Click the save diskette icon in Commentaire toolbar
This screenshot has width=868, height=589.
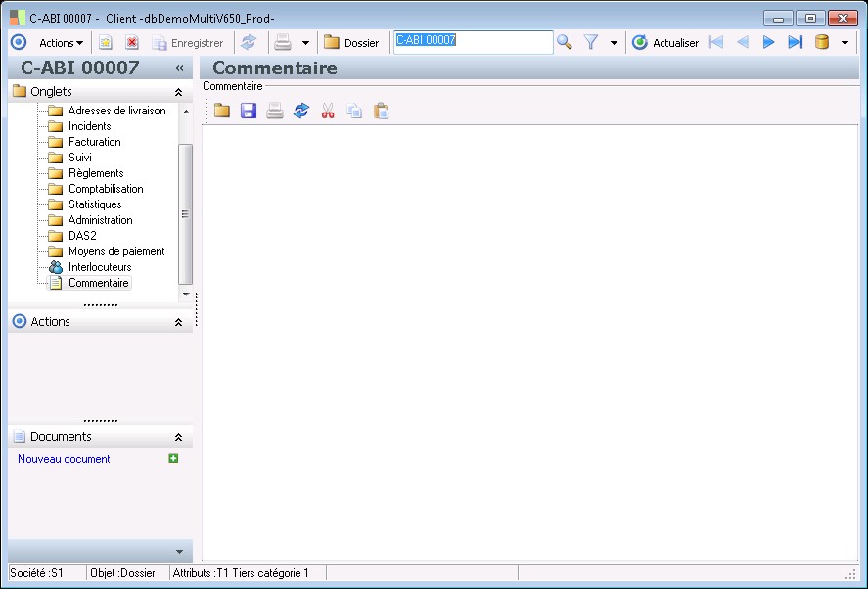coord(249,111)
